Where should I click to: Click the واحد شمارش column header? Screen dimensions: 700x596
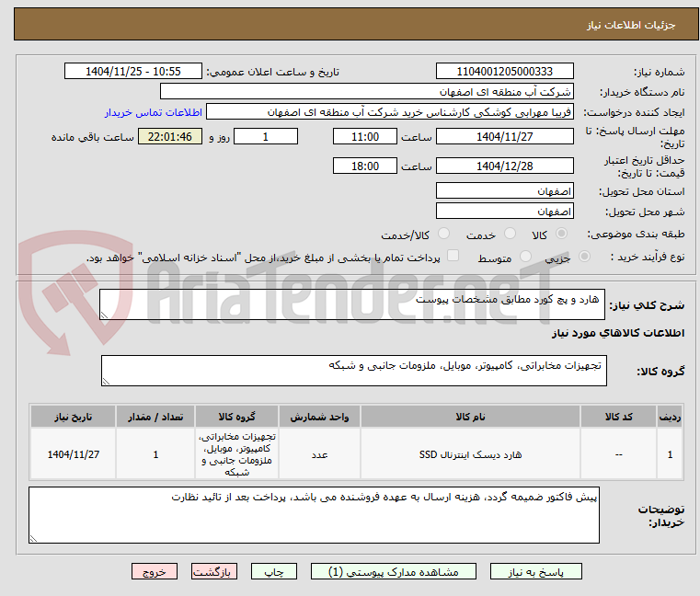pos(319,417)
